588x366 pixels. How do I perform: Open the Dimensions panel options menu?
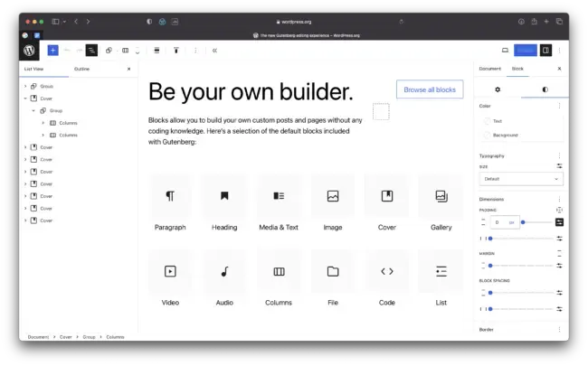pyautogui.click(x=559, y=200)
